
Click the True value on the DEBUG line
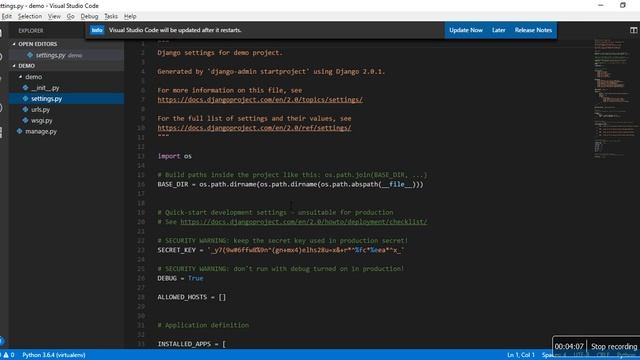coord(196,278)
